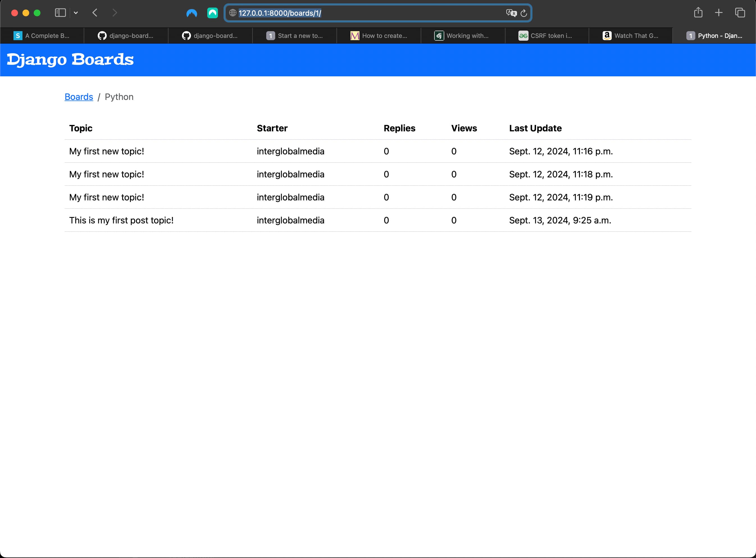Click 'Sept. 12, 2024, 11:18 p.m.' date

click(x=561, y=174)
